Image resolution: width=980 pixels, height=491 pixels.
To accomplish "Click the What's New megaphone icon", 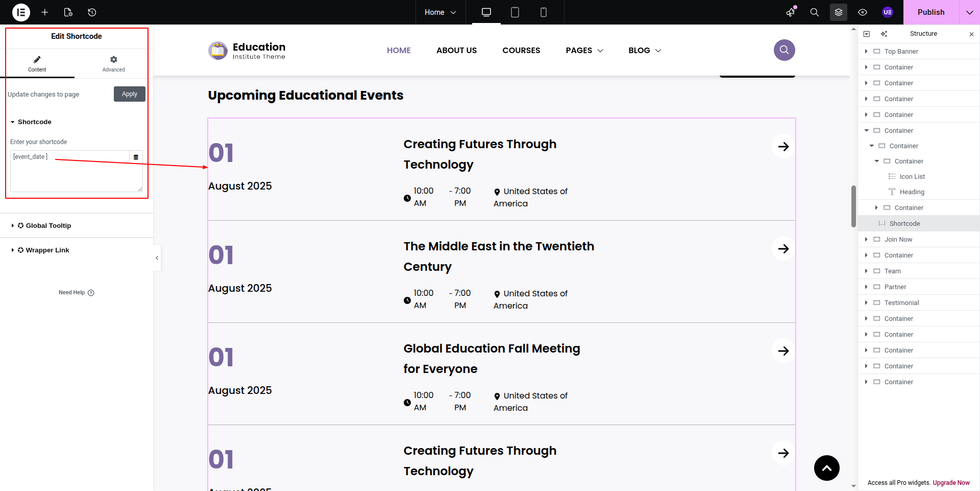I will (791, 12).
